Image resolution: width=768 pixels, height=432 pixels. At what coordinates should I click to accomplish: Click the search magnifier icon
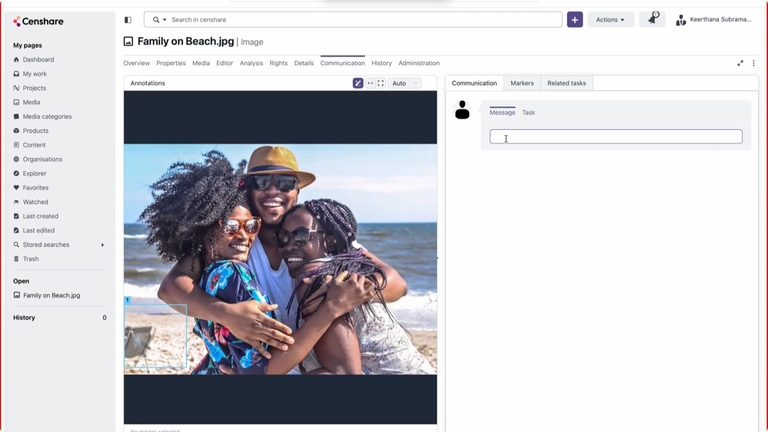click(156, 20)
